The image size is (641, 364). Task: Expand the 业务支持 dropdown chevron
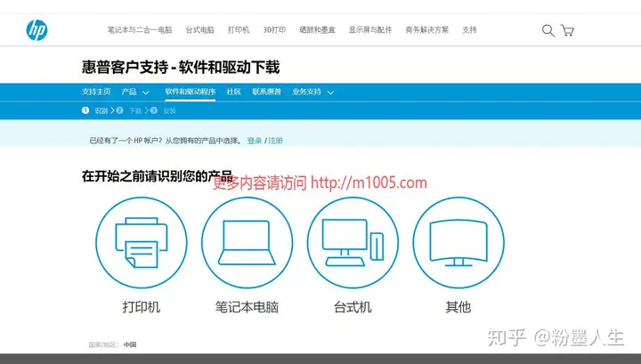pyautogui.click(x=330, y=93)
